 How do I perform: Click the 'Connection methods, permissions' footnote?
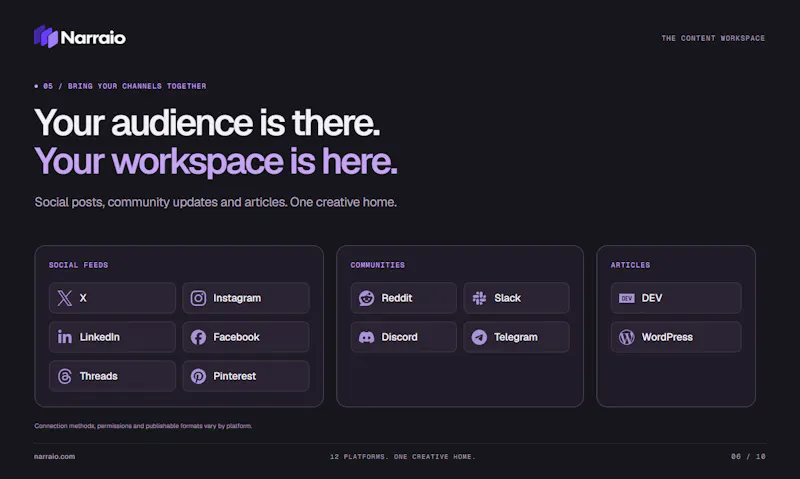pyautogui.click(x=143, y=426)
